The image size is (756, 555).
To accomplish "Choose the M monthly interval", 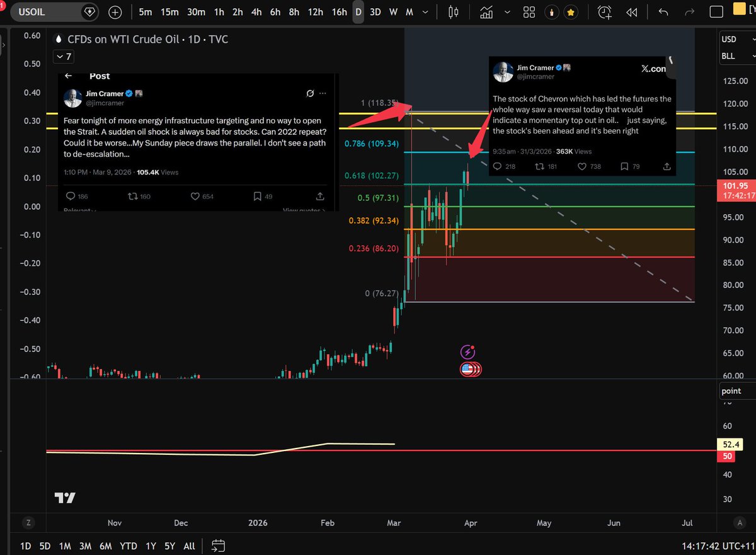I will click(409, 12).
